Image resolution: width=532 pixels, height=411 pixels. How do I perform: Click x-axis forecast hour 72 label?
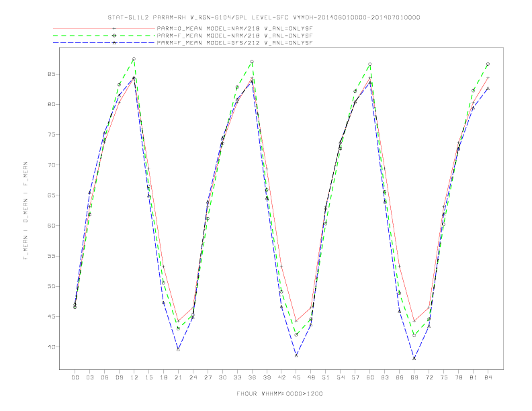429,377
